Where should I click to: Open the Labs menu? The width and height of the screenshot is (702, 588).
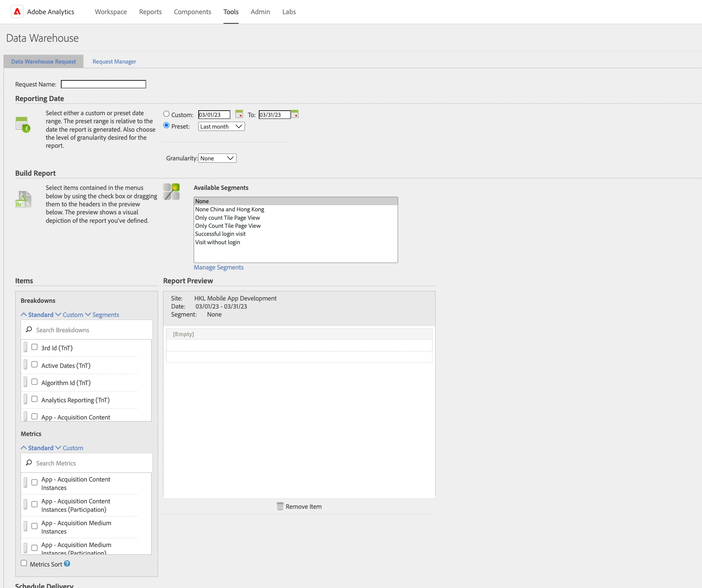point(289,12)
